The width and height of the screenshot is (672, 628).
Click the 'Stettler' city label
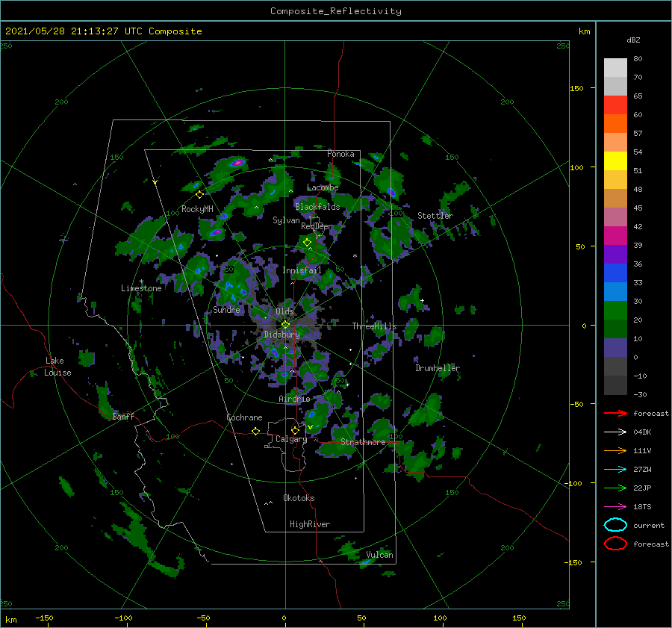(435, 216)
